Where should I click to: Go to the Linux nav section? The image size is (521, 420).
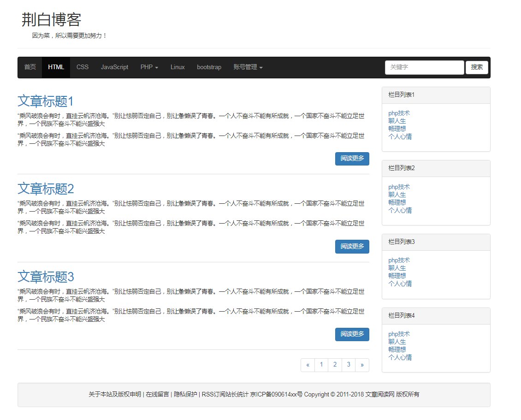click(x=178, y=67)
